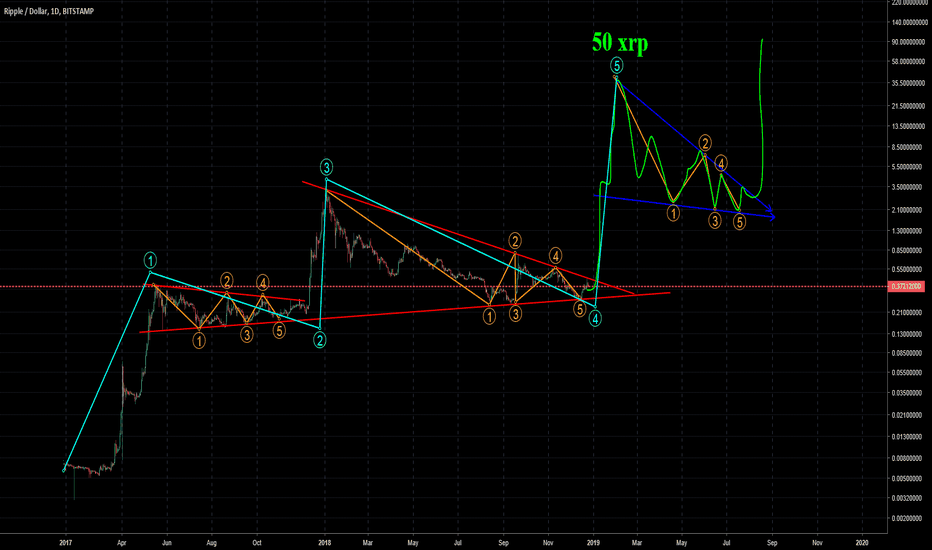Select orange circled 2 label near September 2018
The width and height of the screenshot is (932, 550).
(x=515, y=241)
